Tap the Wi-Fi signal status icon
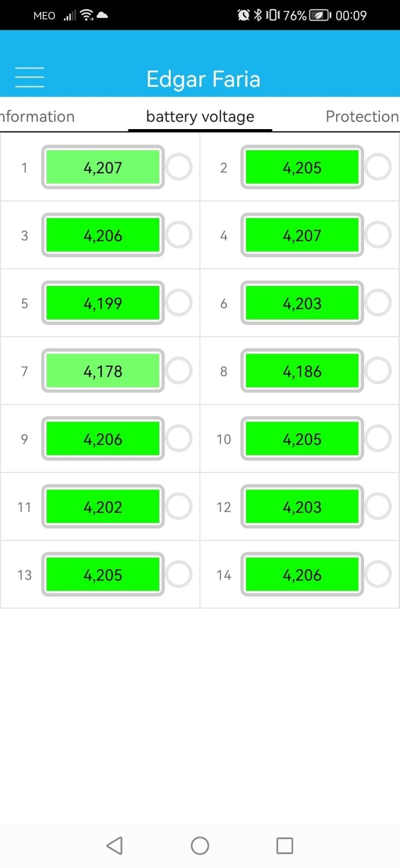400x868 pixels. click(x=86, y=15)
